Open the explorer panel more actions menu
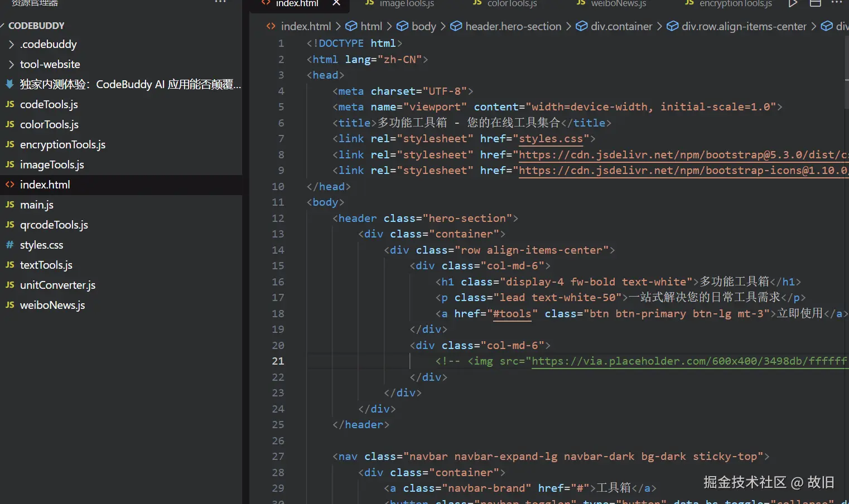849x504 pixels. coord(220,2)
